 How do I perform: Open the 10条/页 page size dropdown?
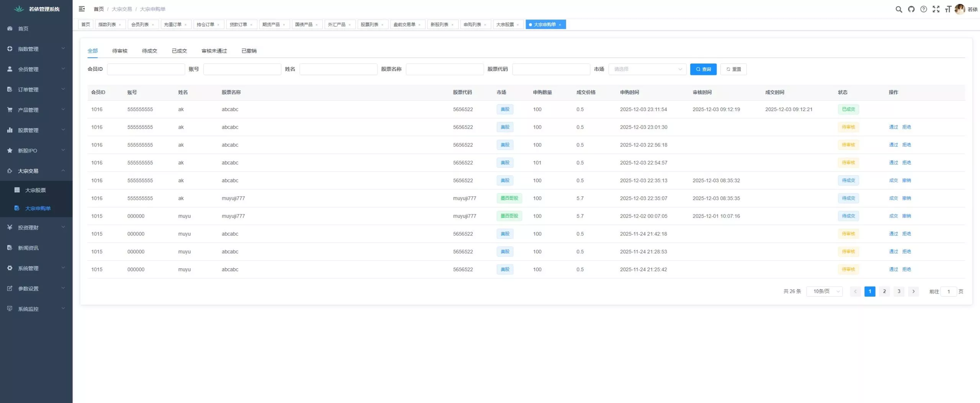824,292
